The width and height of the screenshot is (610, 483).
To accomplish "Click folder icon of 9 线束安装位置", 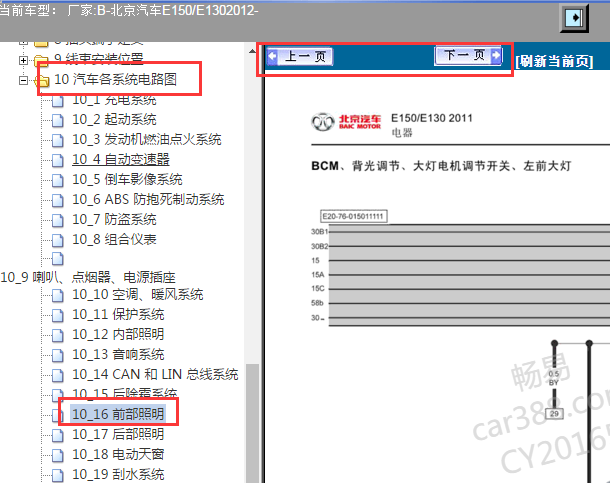I will (x=42, y=60).
